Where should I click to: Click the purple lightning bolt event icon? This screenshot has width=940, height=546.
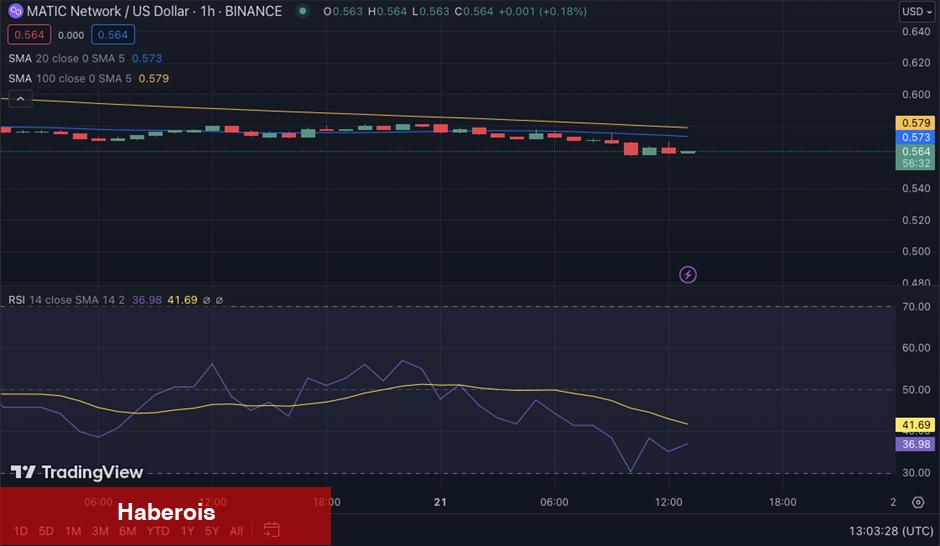688,274
